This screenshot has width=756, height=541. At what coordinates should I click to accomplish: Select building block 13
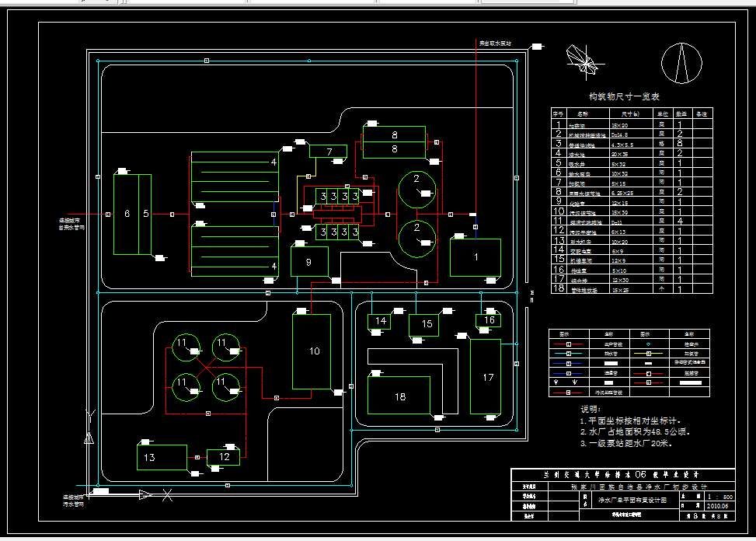click(x=162, y=457)
